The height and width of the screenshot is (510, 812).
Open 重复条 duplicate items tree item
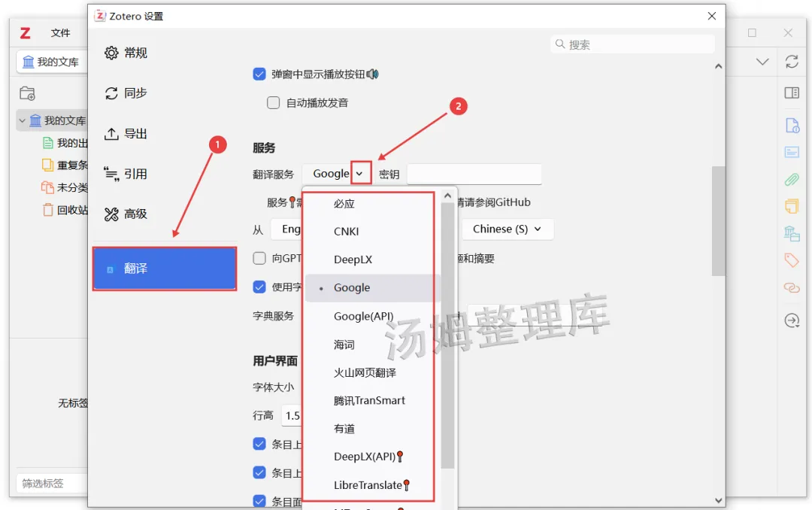(x=65, y=165)
